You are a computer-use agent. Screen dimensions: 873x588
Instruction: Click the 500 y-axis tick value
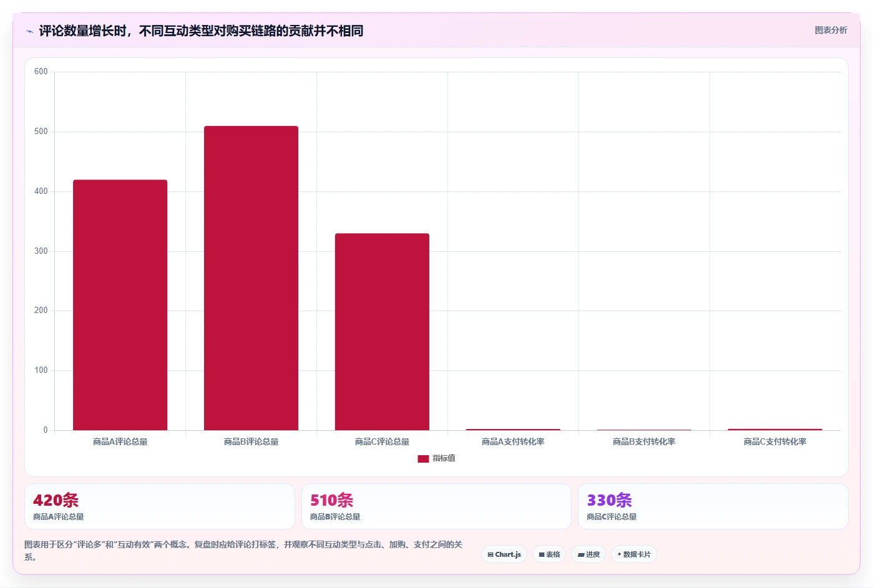pyautogui.click(x=41, y=132)
